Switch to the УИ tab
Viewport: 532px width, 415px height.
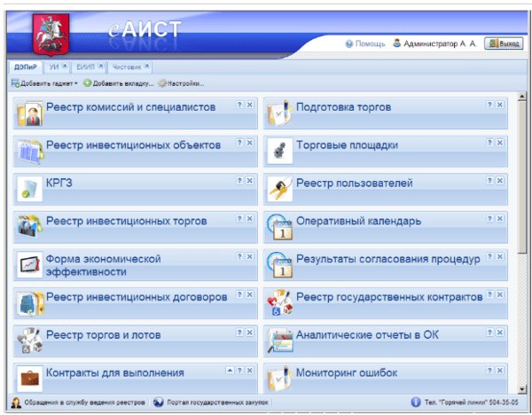pyautogui.click(x=56, y=67)
